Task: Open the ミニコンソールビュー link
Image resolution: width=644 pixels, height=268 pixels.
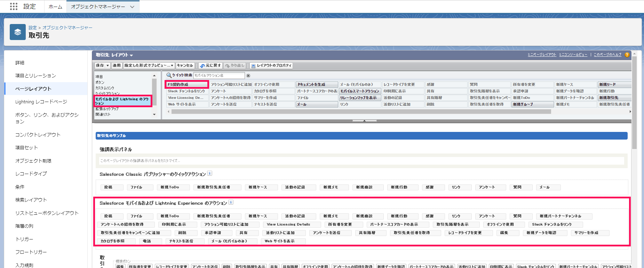Action: coord(573,55)
